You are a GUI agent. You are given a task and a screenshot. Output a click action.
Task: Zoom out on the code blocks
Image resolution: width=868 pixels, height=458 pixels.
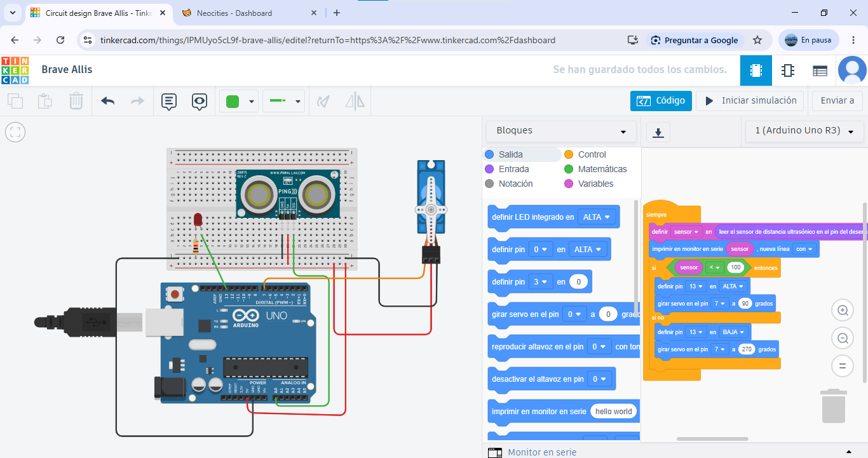(x=843, y=338)
